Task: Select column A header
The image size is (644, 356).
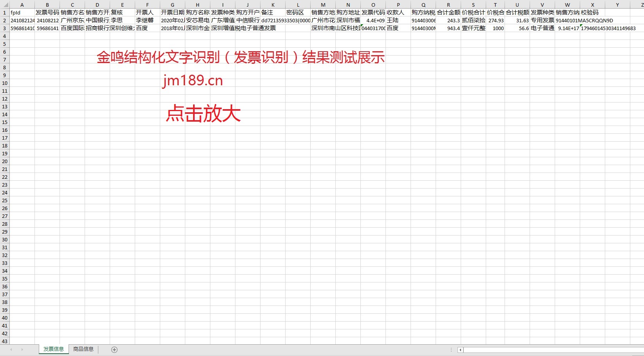Action: coord(22,5)
